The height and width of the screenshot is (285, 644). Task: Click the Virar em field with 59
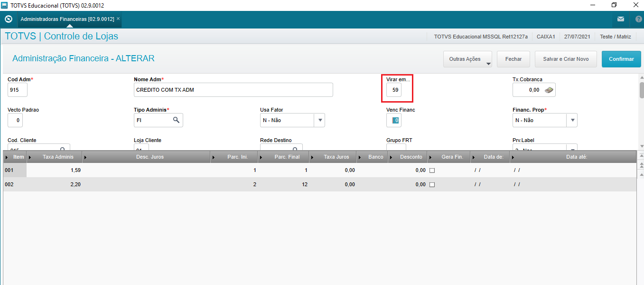[x=394, y=90]
